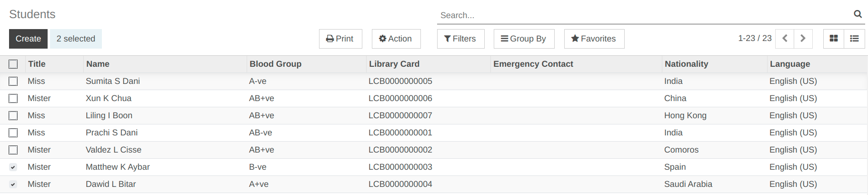Click the search magnifier icon

[x=858, y=14]
